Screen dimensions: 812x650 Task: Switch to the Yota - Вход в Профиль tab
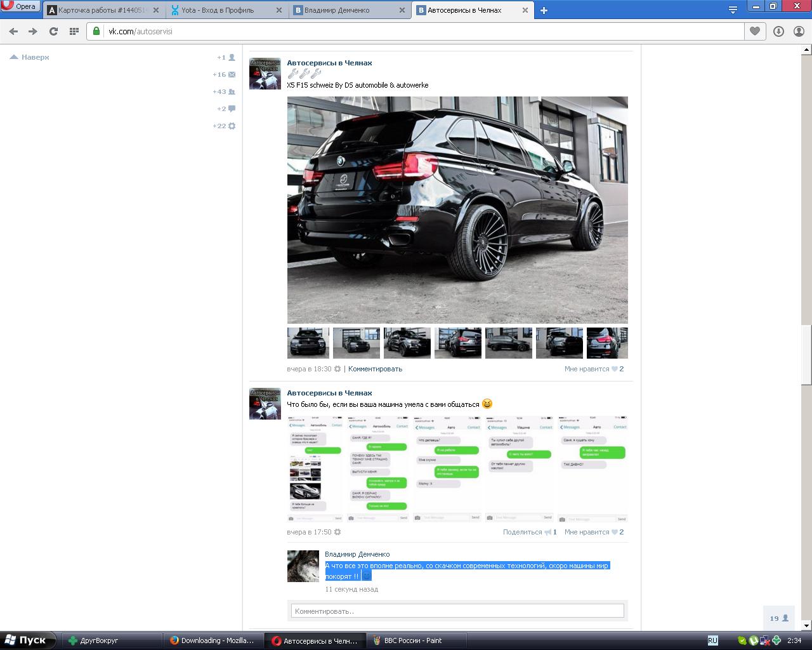227,10
